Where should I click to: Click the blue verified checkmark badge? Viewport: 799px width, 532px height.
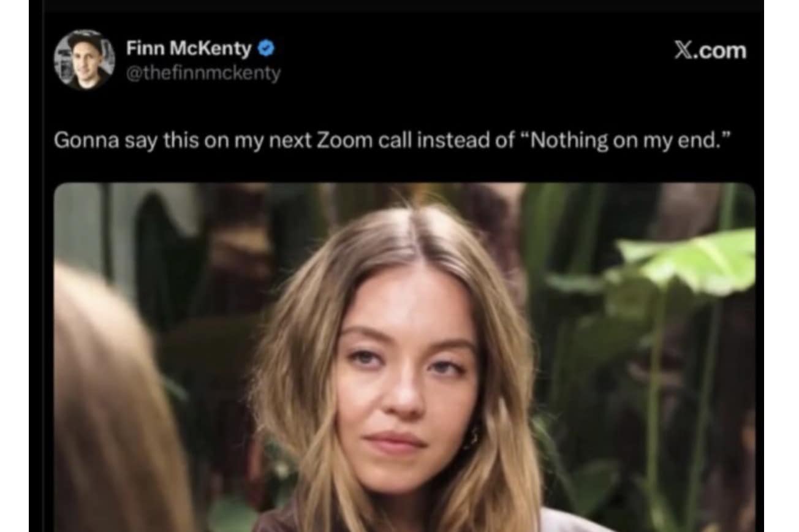click(266, 48)
